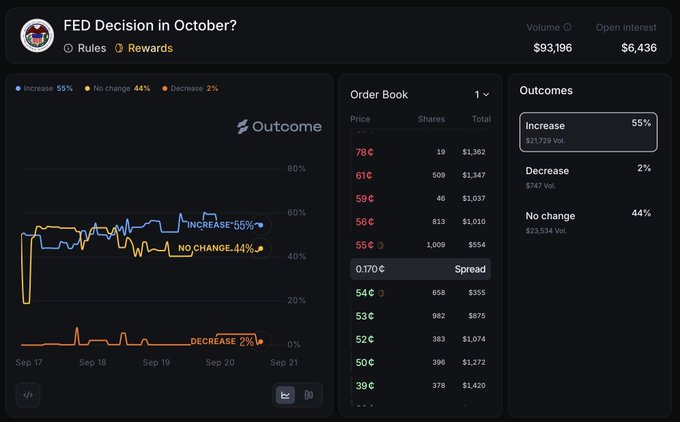Click the Sep 17 date axis label
The height and width of the screenshot is (422, 680).
(29, 363)
